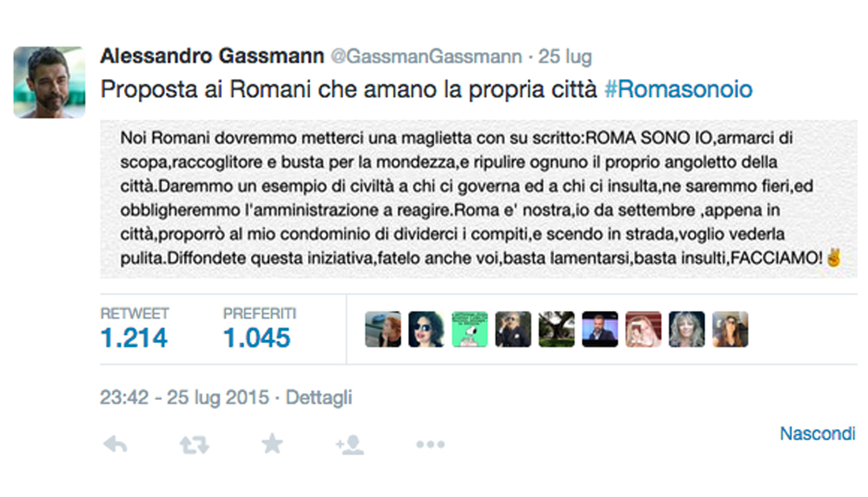
Task: Open the more options ellipsis icon
Action: point(429,443)
